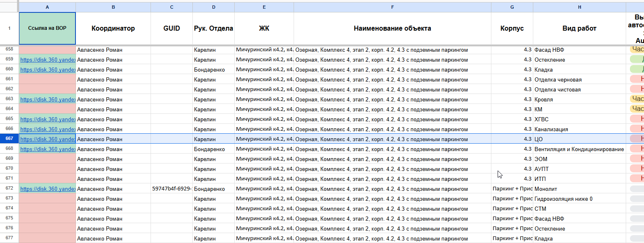Open the link in selected row 667
The width and height of the screenshot is (644, 243).
click(x=48, y=139)
